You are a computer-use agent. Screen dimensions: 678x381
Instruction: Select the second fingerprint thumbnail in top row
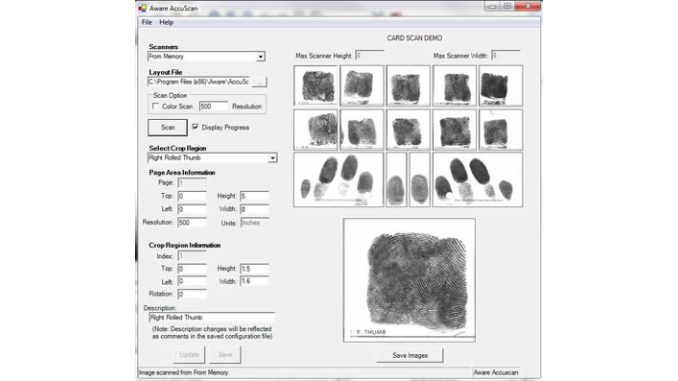click(x=362, y=86)
